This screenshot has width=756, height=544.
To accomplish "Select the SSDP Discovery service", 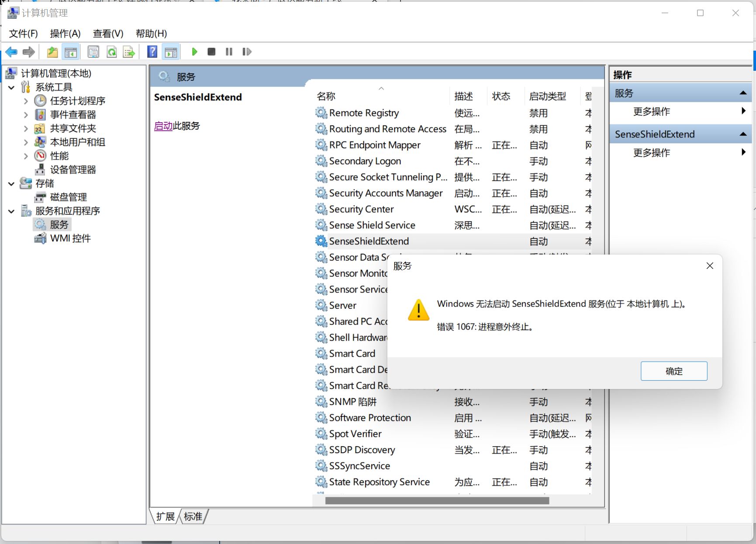I will (453, 450).
